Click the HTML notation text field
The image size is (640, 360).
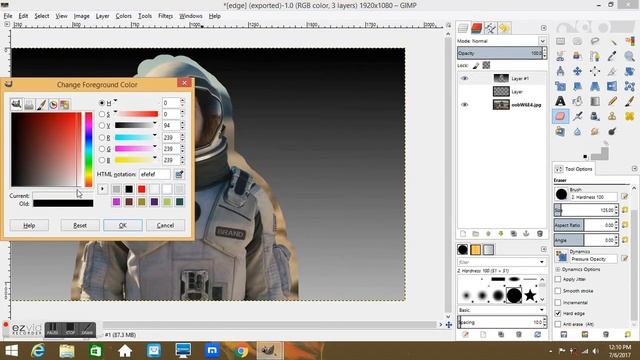click(x=155, y=174)
